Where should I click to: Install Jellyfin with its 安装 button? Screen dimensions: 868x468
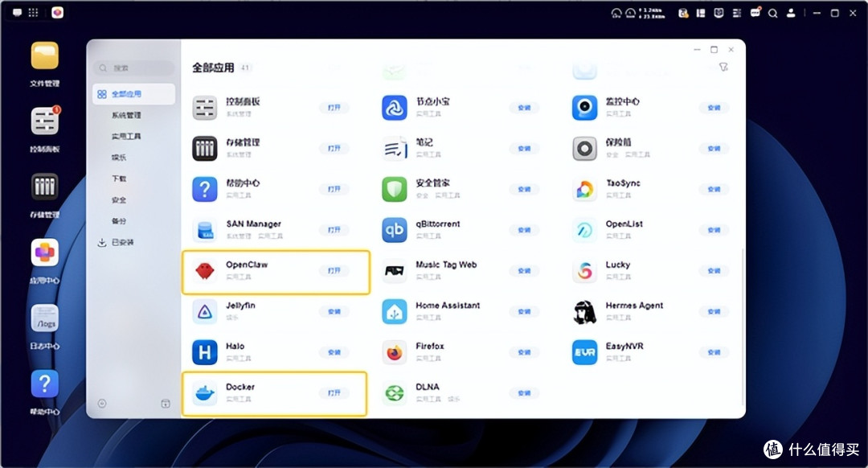(334, 312)
